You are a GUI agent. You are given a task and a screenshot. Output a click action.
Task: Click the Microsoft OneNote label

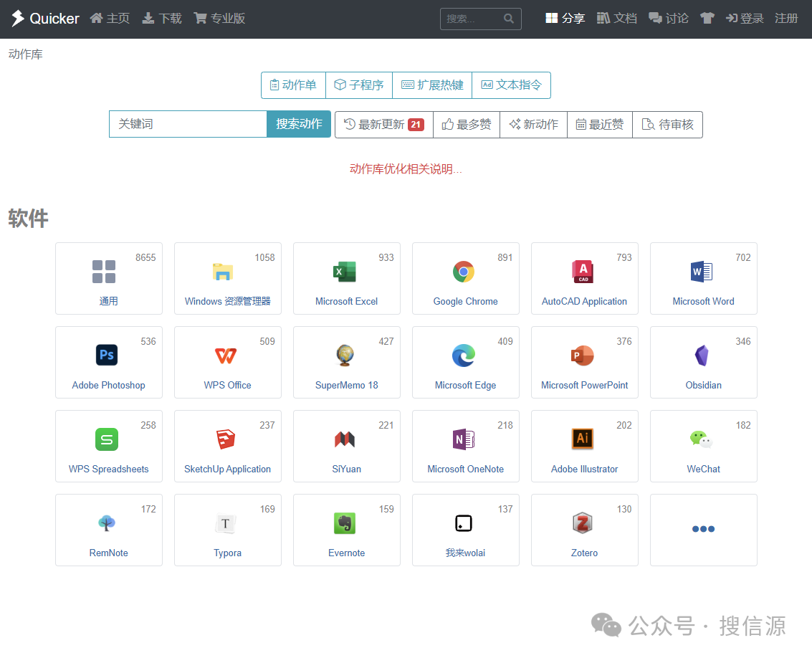pos(466,469)
